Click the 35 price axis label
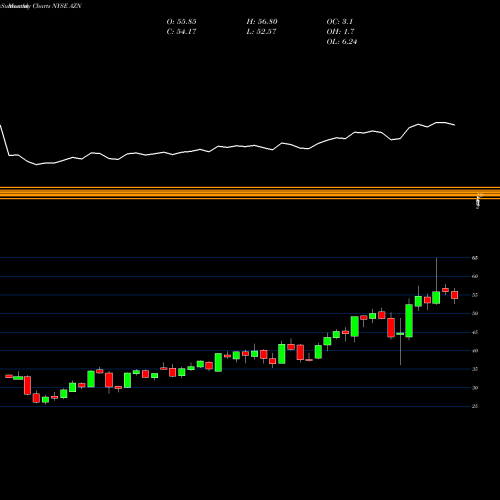Viewport: 500px width, 500px height. [475, 369]
